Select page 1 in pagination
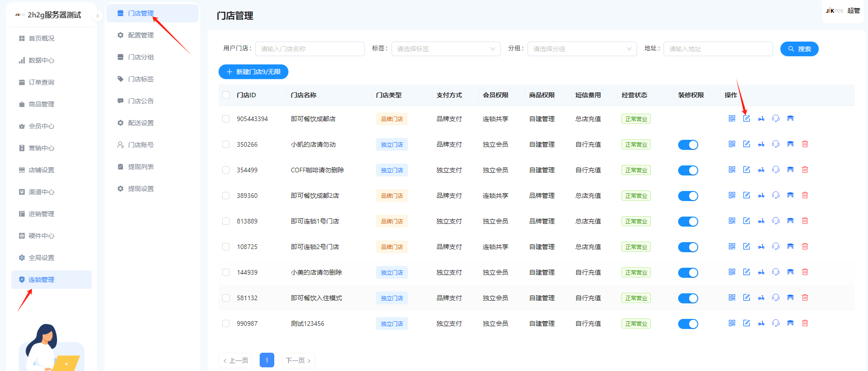The width and height of the screenshot is (868, 371). pos(267,360)
